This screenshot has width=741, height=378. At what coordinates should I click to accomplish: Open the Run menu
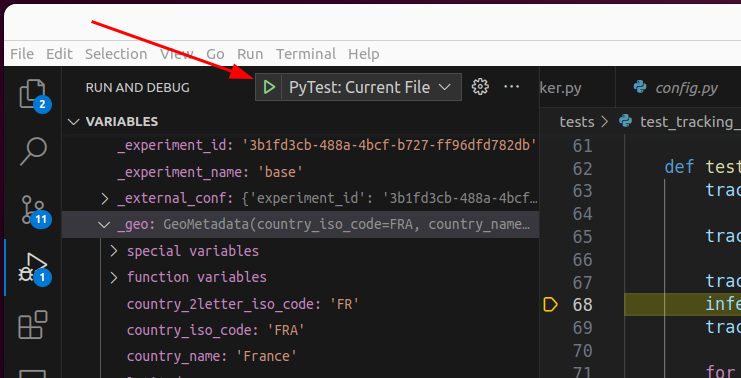(250, 54)
